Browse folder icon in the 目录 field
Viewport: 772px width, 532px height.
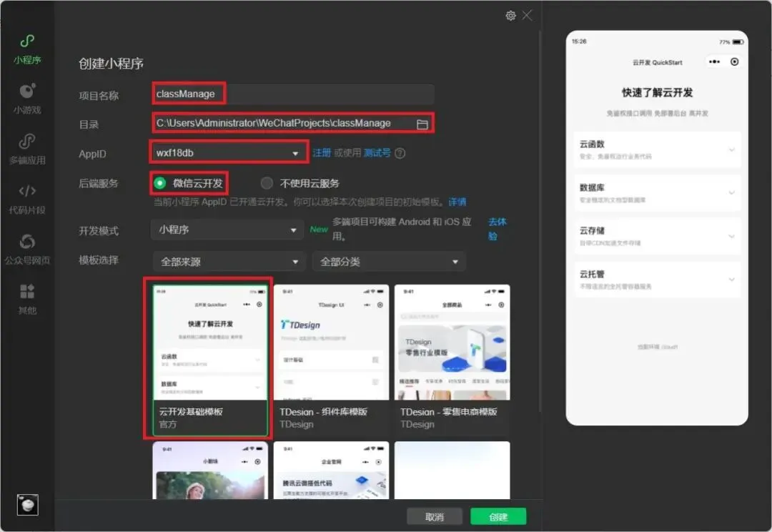(422, 124)
